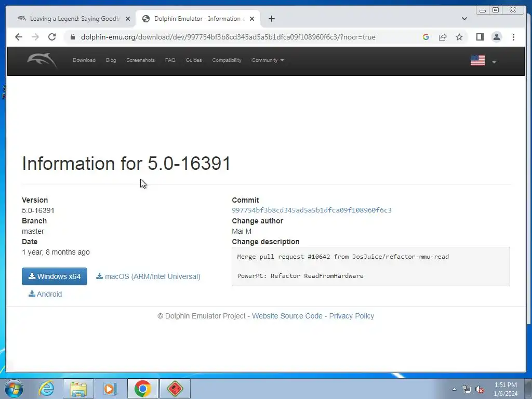The height and width of the screenshot is (399, 532).
Task: Click the US flag language icon
Action: 477,60
